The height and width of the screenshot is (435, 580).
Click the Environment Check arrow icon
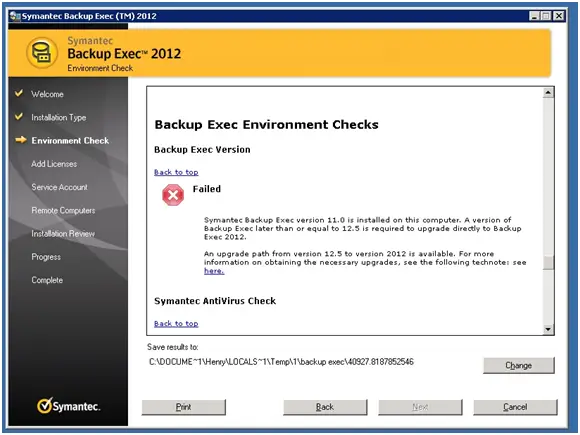pos(21,140)
